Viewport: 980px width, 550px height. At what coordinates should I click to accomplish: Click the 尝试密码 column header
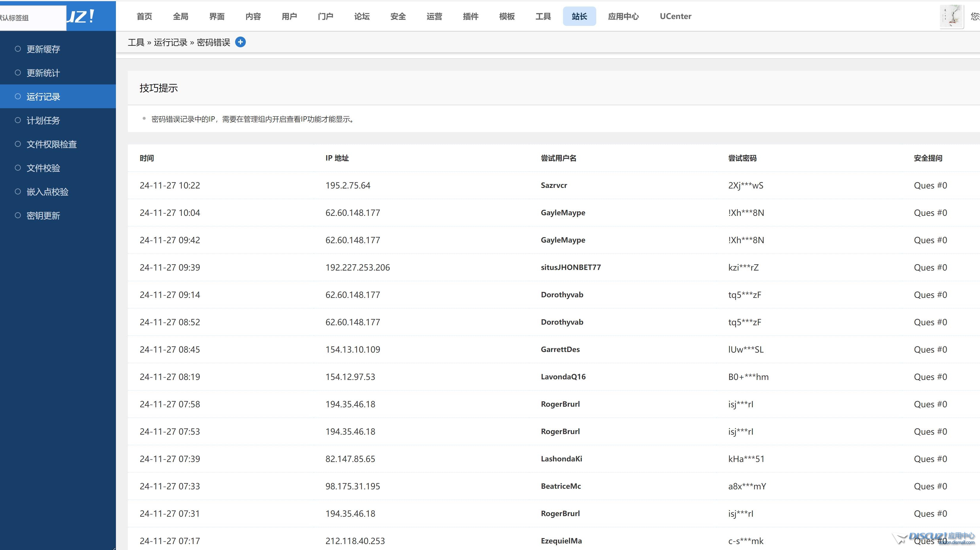(742, 158)
